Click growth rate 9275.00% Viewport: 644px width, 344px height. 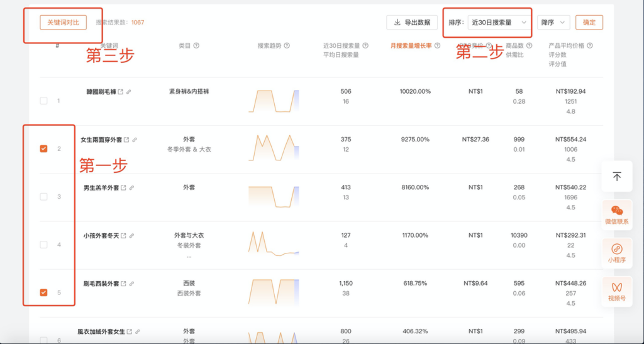415,140
